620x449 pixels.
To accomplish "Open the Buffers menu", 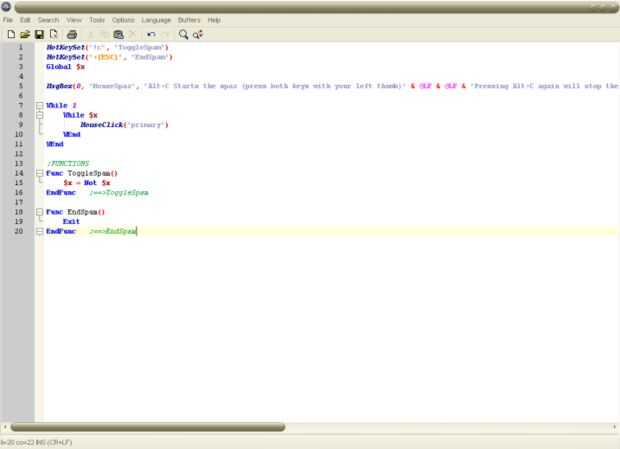I will click(x=189, y=20).
